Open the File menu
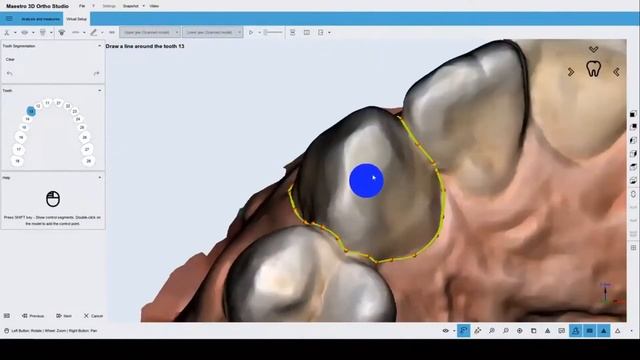 pyautogui.click(x=82, y=6)
